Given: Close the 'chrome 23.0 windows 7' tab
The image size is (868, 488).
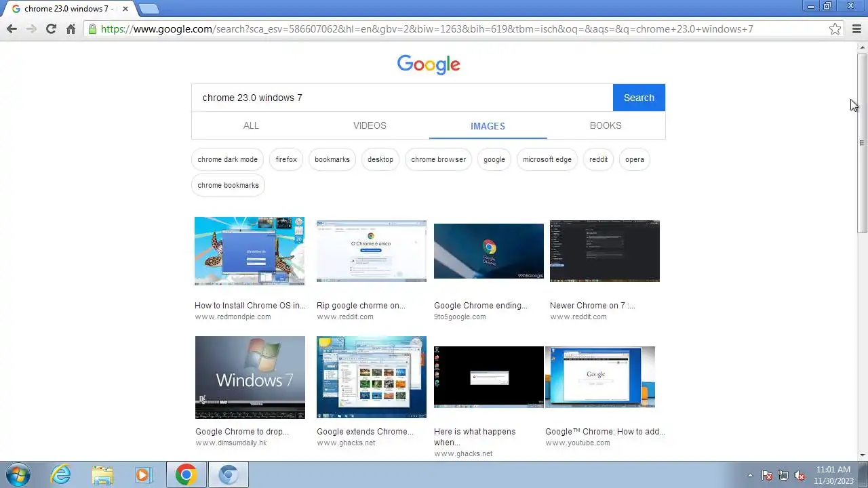Looking at the screenshot, I should (x=125, y=9).
